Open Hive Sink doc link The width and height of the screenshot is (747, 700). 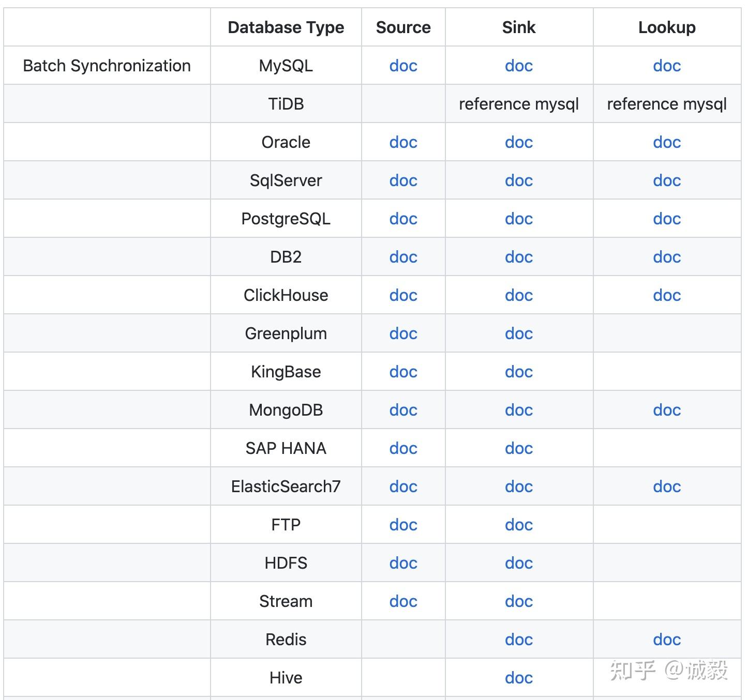519,678
